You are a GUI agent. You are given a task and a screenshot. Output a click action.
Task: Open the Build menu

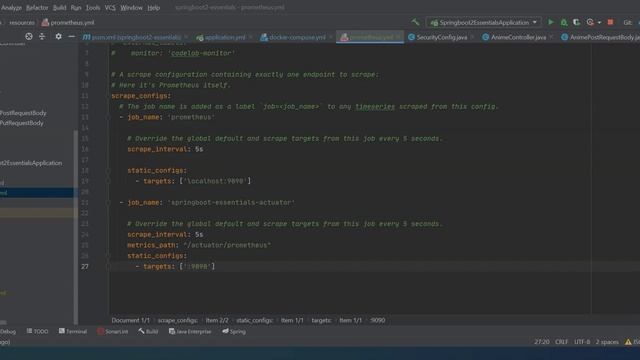pyautogui.click(x=60, y=8)
